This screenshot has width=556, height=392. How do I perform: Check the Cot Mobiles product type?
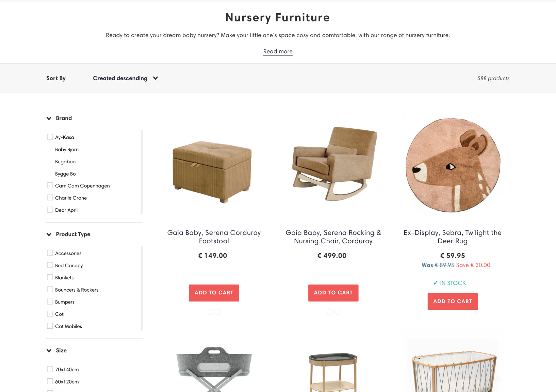(x=50, y=326)
